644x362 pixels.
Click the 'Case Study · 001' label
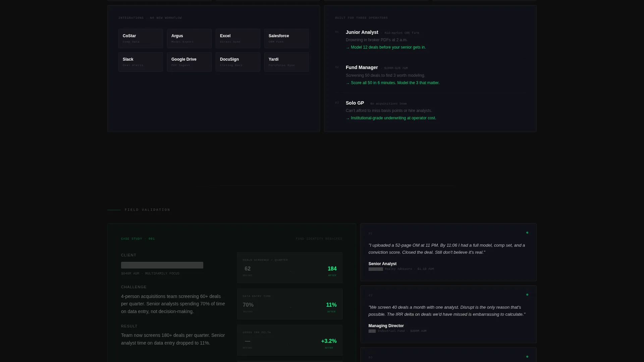(138, 239)
